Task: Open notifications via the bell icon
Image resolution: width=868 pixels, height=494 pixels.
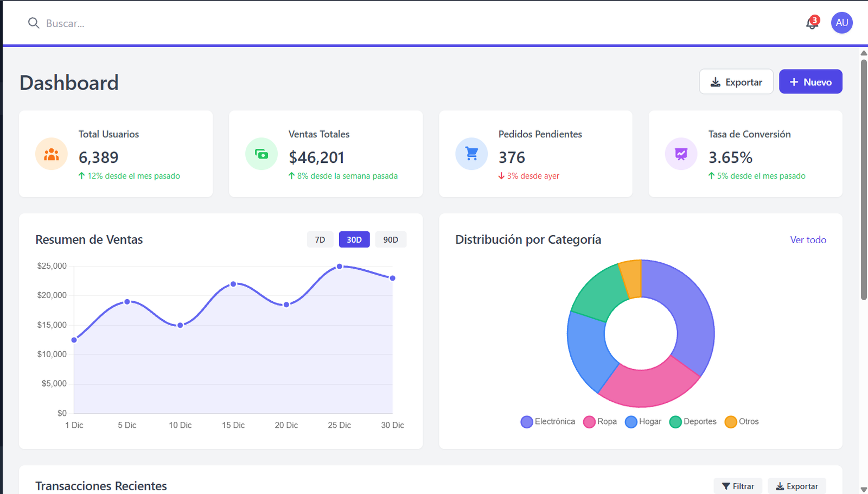Action: pyautogui.click(x=809, y=24)
